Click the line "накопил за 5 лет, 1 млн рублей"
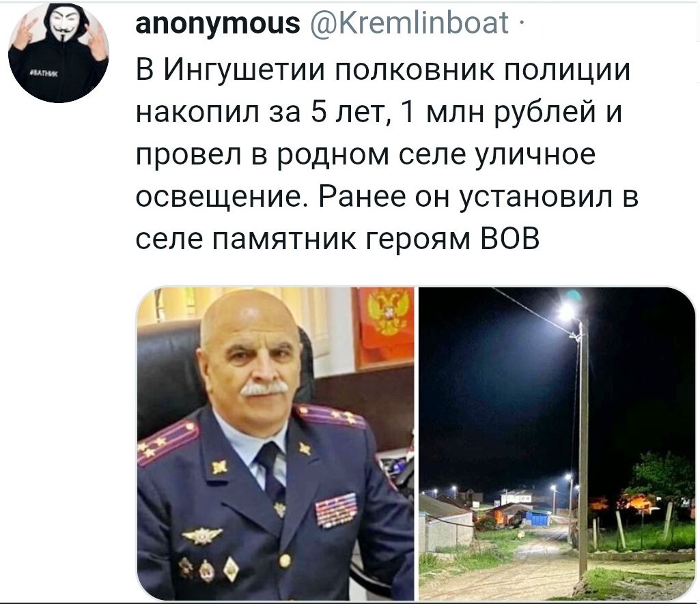 (x=367, y=112)
